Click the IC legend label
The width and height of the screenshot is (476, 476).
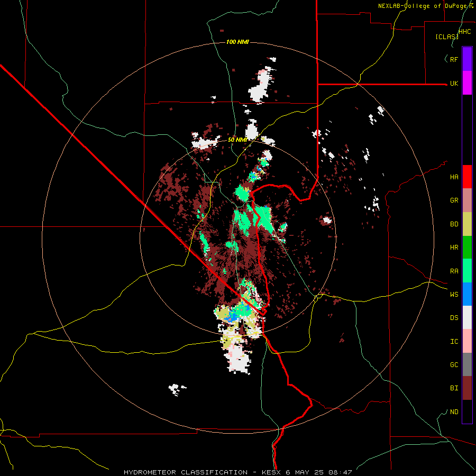454,342
